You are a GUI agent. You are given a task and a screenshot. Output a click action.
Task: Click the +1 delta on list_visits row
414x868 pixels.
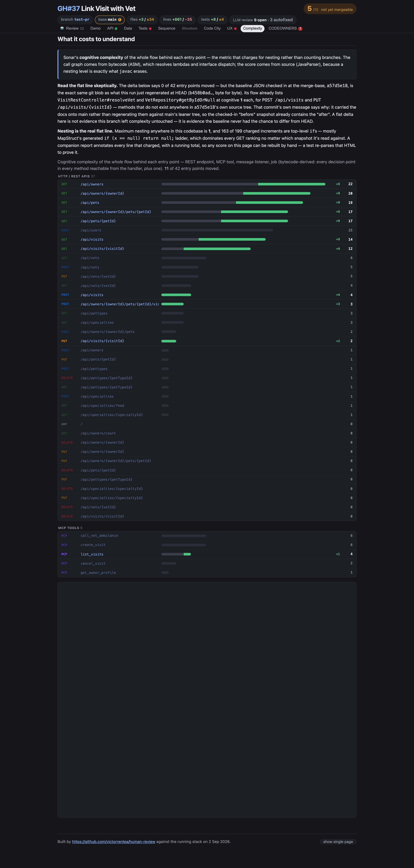[x=338, y=554]
